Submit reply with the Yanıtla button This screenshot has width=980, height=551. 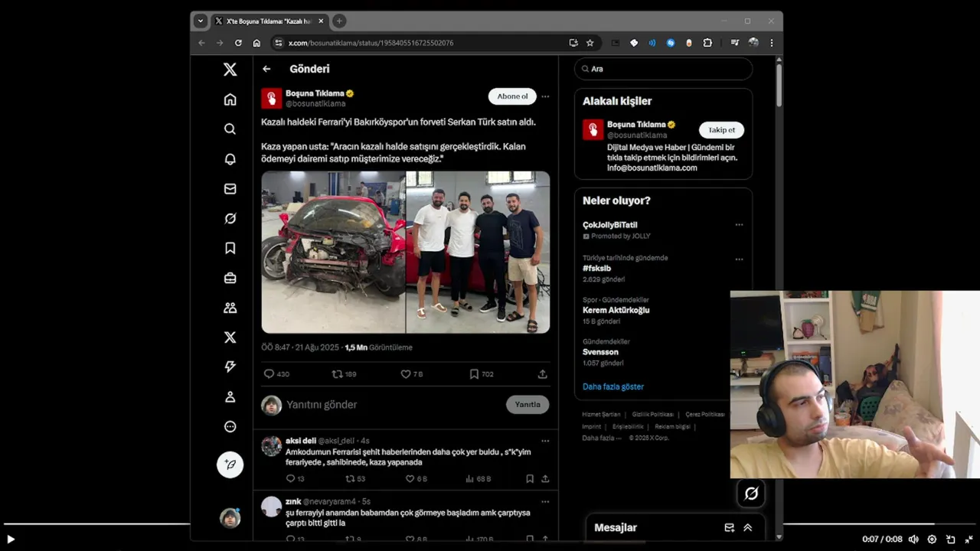coord(528,405)
